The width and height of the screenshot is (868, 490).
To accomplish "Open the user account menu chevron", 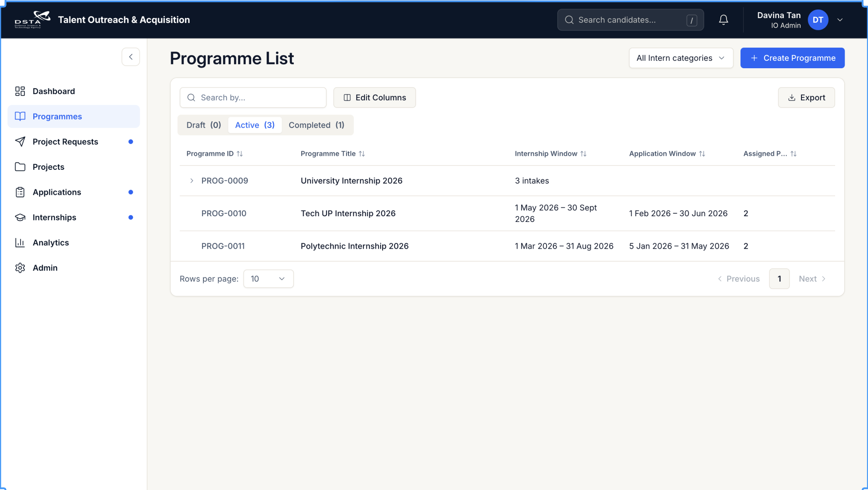I will [840, 20].
